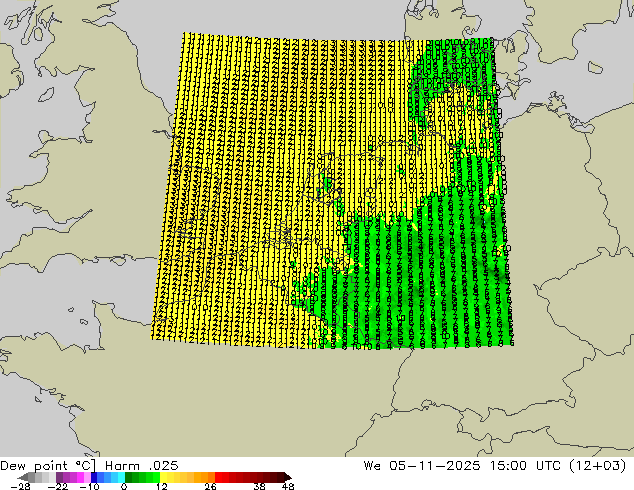Click the 48 legend value
Viewport: 634px width, 490px height.
(288, 486)
